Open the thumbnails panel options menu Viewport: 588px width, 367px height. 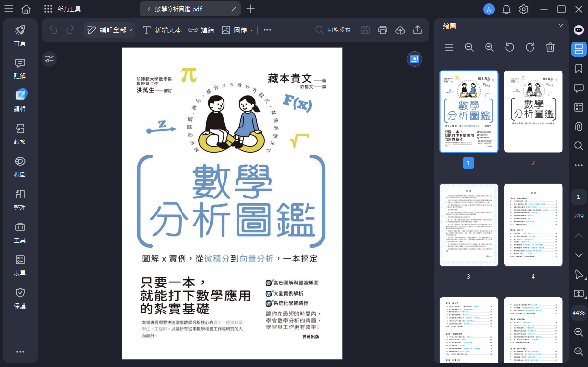(449, 47)
